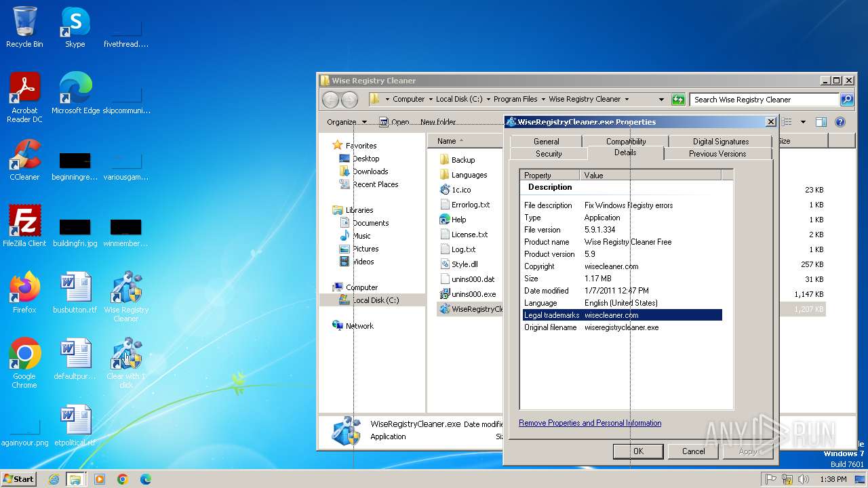Select the Languages folder in file list
This screenshot has width=868, height=488.
pos(463,175)
